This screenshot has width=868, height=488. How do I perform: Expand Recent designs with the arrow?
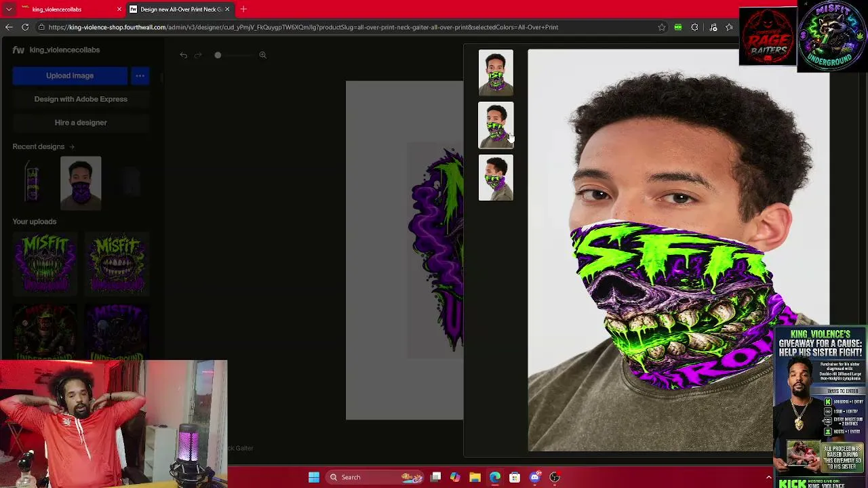click(x=71, y=146)
